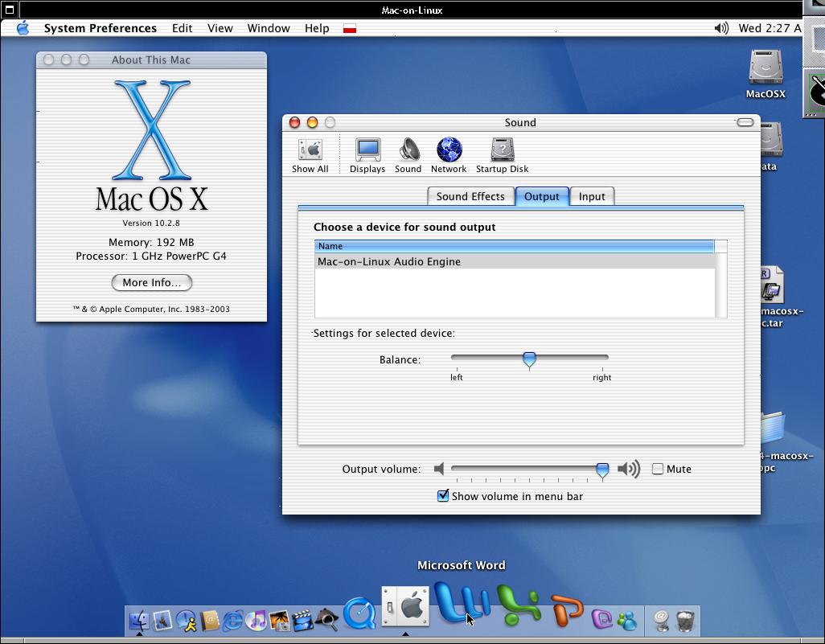The width and height of the screenshot is (825, 644).
Task: Click More Info in About This Mac
Action: pyautogui.click(x=151, y=282)
